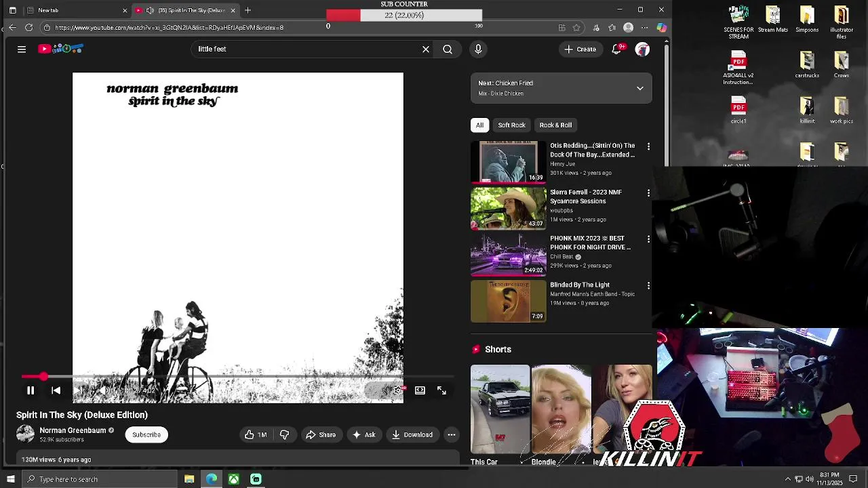Viewport: 868px width, 488px height.
Task: Select the All filter chip
Action: point(479,125)
